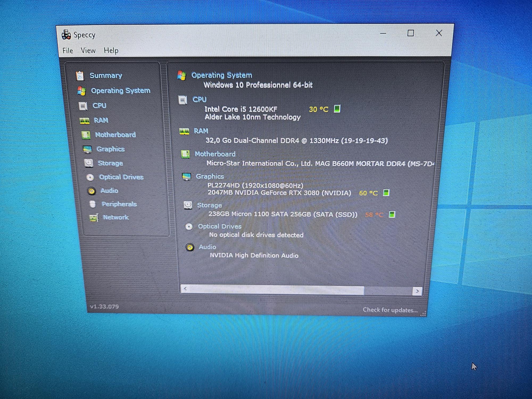Click the sidebar Storage hard drive icon
Image resolution: width=532 pixels, height=399 pixels.
[x=89, y=163]
